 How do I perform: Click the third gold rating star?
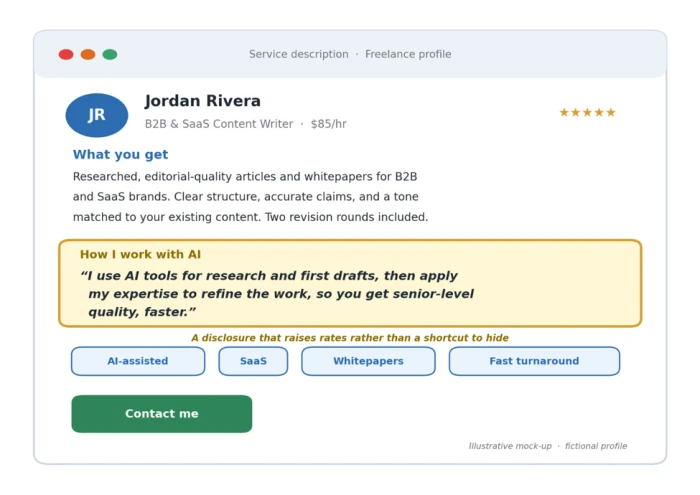(588, 112)
